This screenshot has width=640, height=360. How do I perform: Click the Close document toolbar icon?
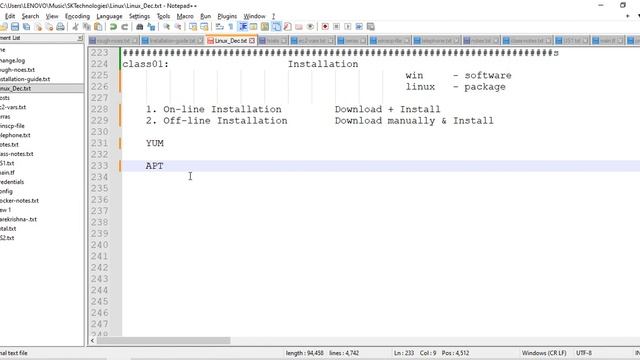coord(38,27)
